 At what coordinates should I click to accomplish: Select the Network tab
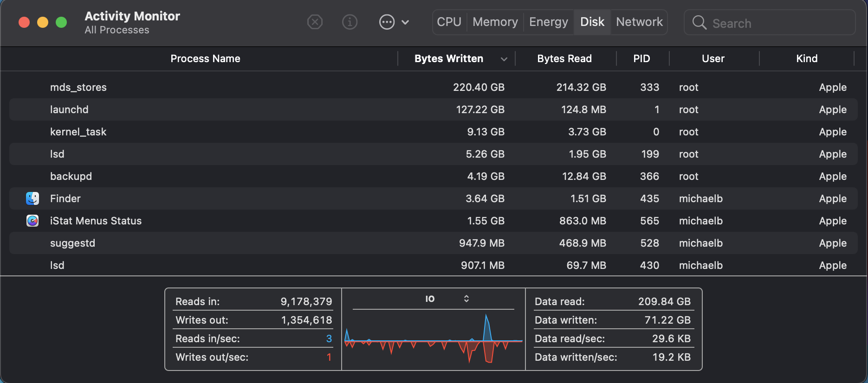tap(639, 22)
